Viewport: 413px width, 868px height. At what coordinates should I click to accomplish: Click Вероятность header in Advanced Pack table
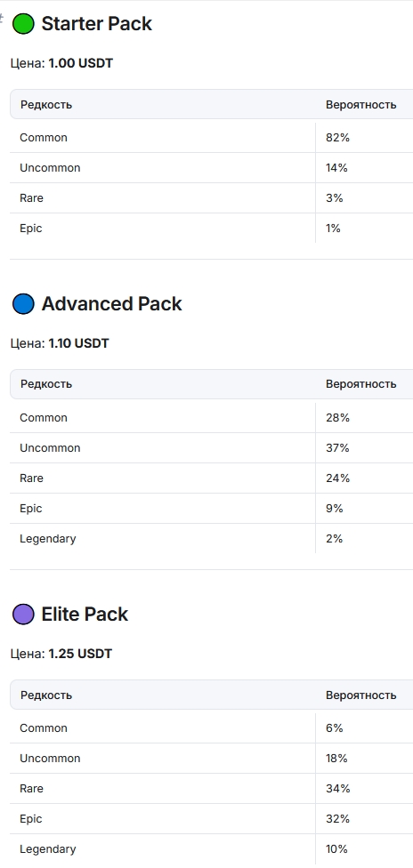[x=360, y=384]
